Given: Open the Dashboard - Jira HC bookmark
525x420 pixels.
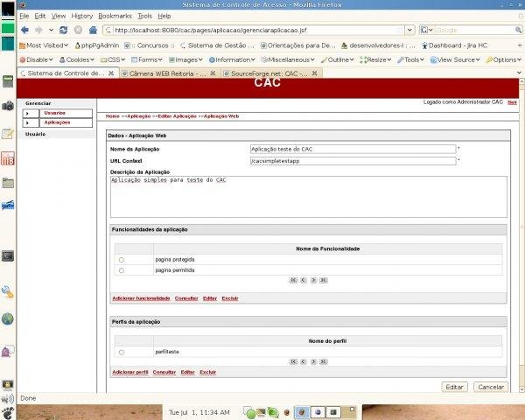Looking at the screenshot, I should coord(455,45).
